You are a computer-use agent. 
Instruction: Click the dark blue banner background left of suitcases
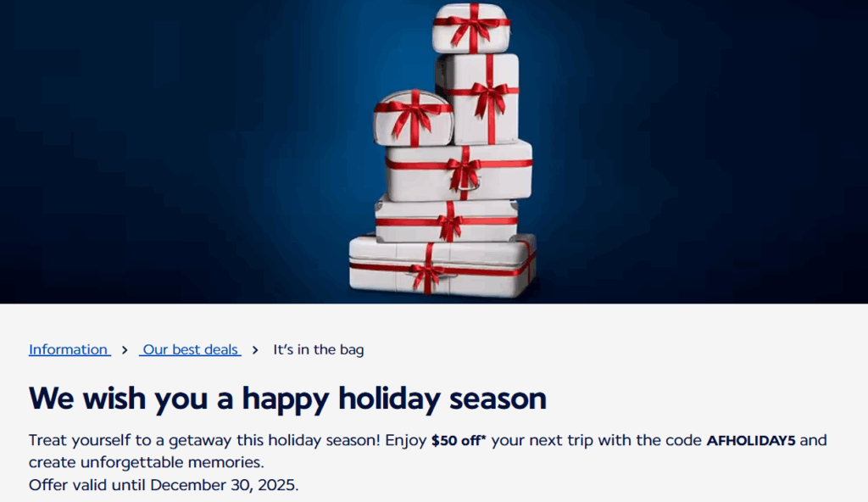click(170, 153)
